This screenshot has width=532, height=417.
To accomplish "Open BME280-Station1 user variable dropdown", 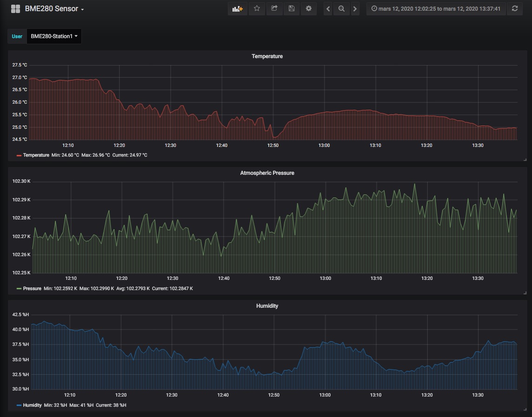I will (x=54, y=36).
